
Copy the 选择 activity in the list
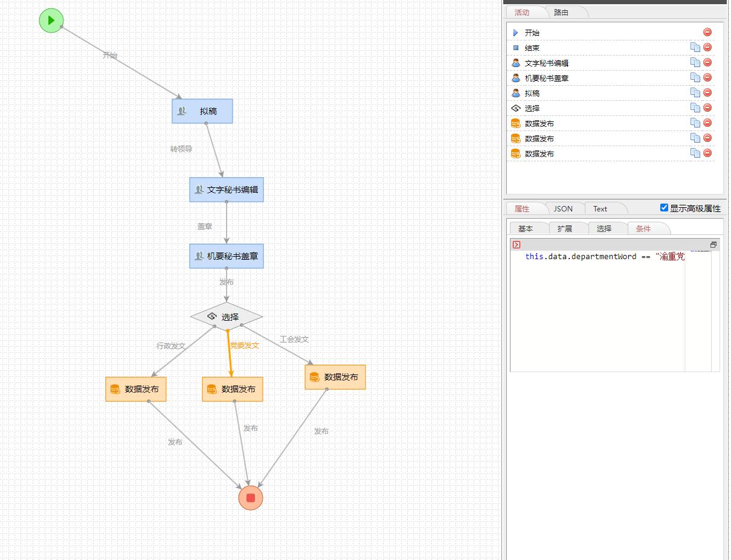[695, 108]
